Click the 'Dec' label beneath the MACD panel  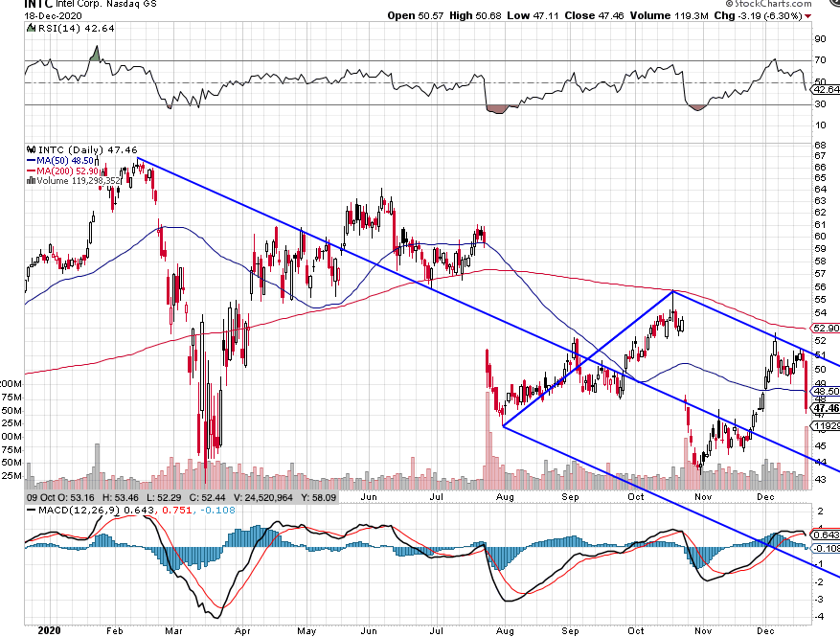765,631
